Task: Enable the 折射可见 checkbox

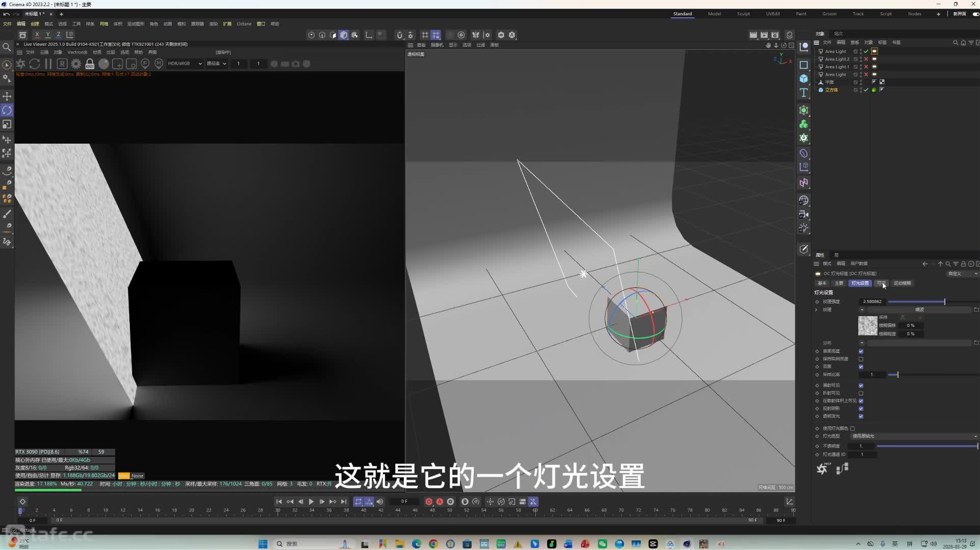Action: (x=861, y=393)
